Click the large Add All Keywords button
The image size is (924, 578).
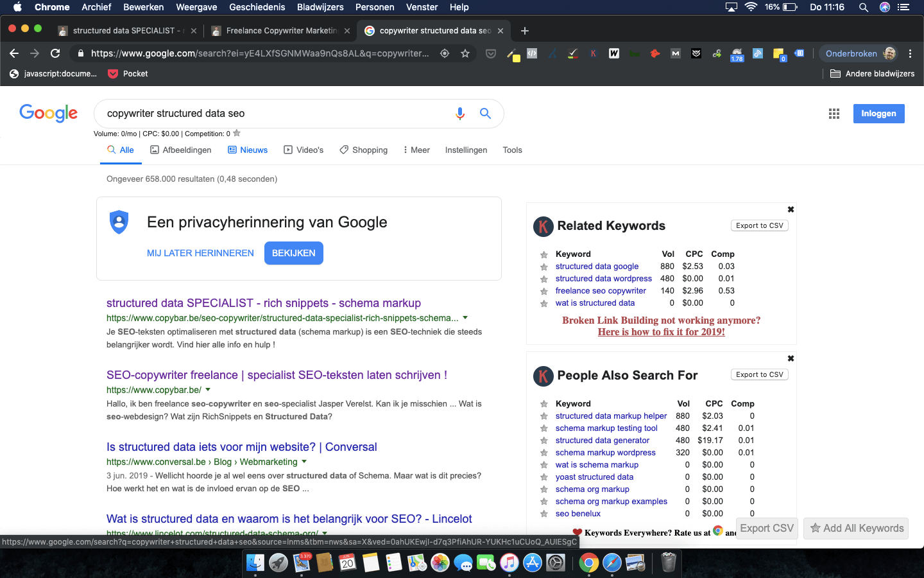pyautogui.click(x=856, y=529)
